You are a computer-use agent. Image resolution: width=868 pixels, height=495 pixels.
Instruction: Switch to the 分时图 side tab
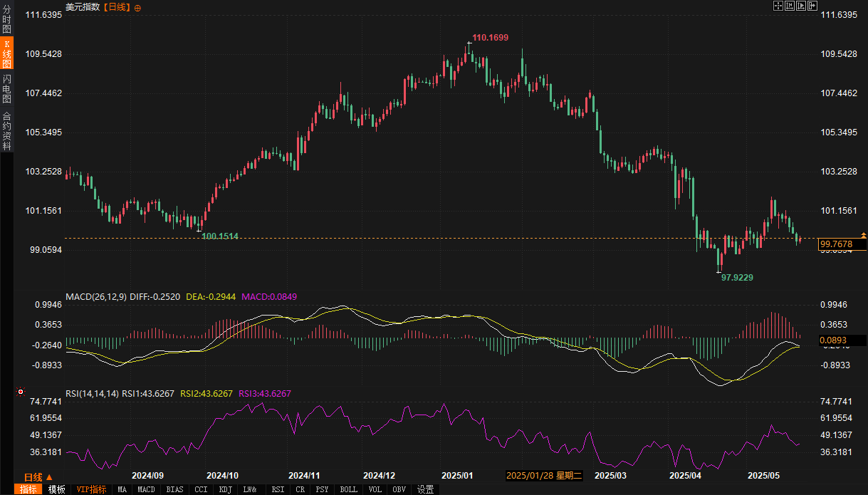[6, 20]
